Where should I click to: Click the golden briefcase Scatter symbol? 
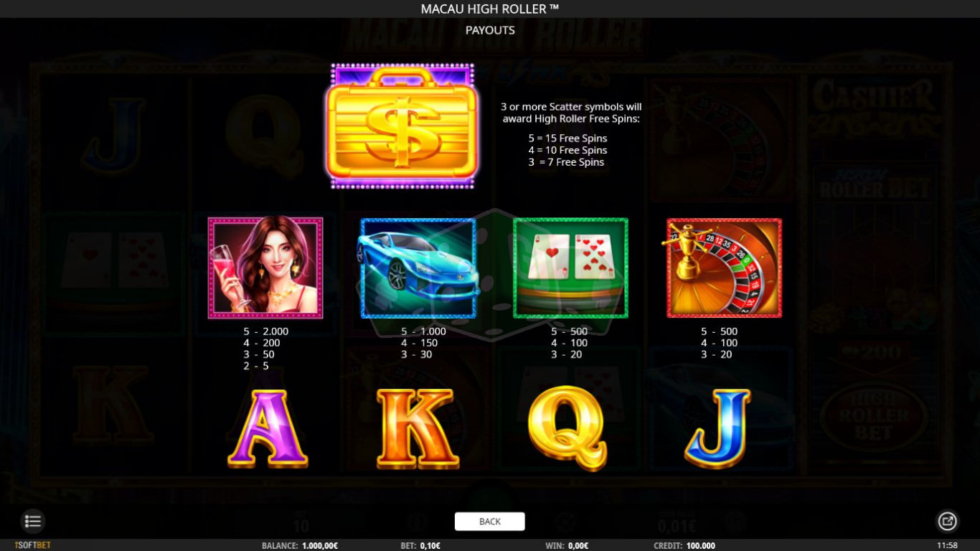coord(402,126)
